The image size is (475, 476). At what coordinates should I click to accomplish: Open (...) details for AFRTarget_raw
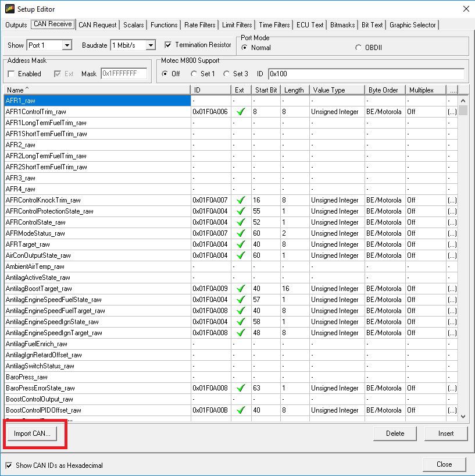tap(452, 244)
